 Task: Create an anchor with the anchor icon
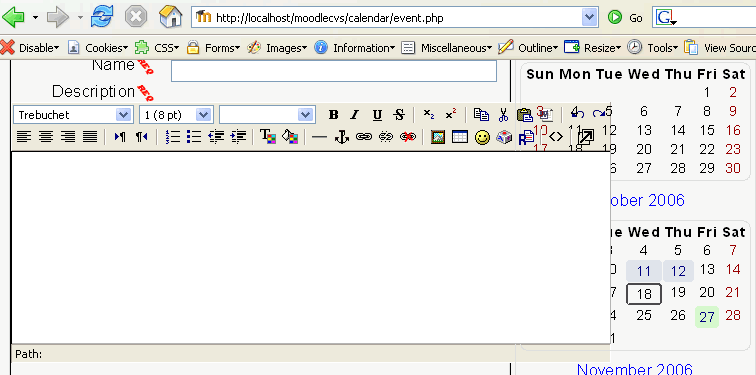[x=341, y=137]
